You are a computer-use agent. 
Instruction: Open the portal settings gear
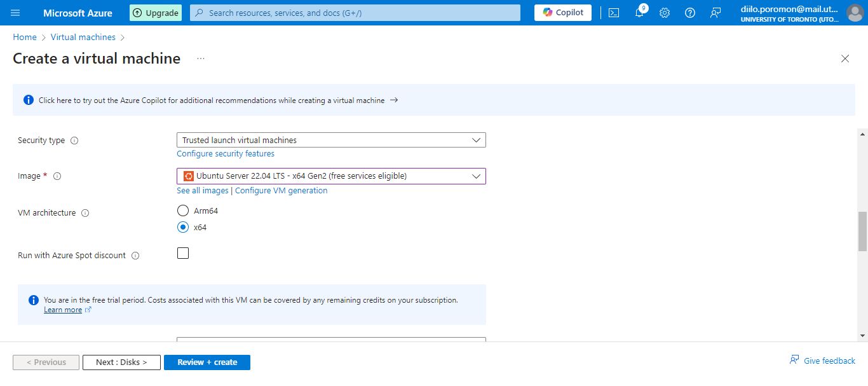665,13
